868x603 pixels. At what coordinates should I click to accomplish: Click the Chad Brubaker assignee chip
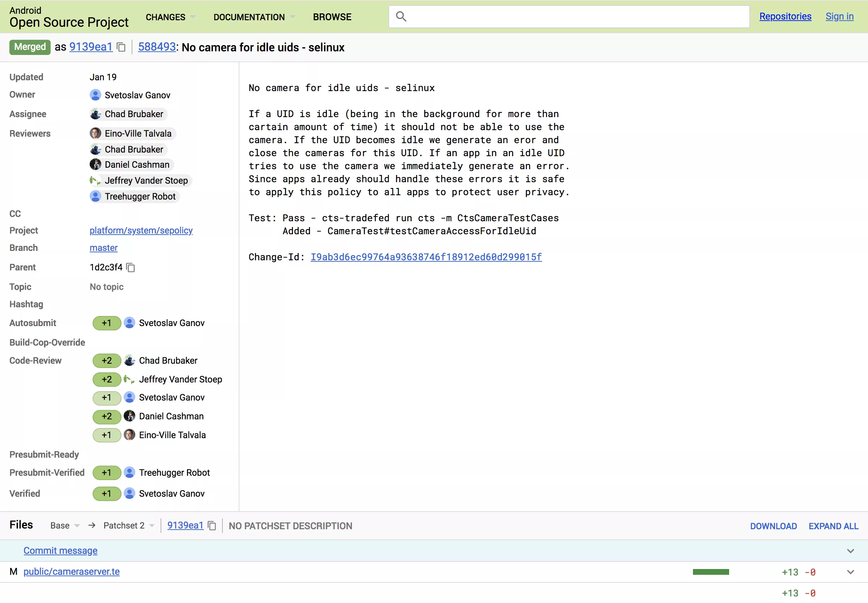pyautogui.click(x=128, y=114)
